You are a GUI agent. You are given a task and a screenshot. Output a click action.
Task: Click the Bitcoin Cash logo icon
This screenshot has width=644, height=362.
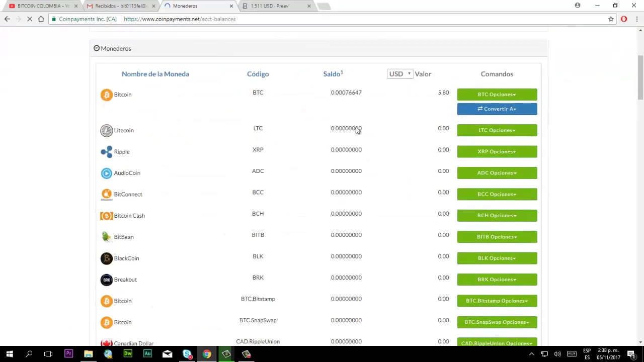(x=106, y=216)
